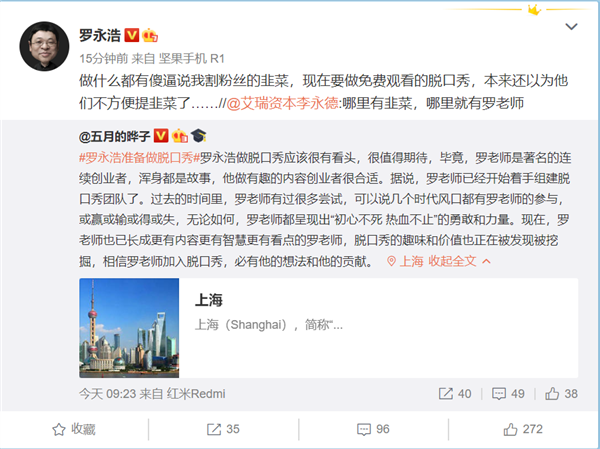Open the 上海 location card title
Screen dimensions: 600x449
[209, 300]
